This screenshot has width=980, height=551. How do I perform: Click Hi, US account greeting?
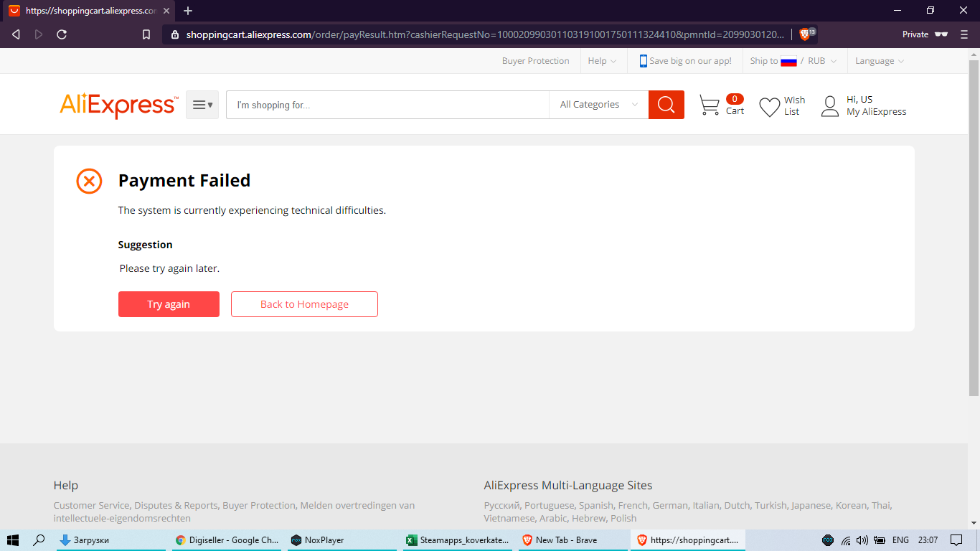coord(859,100)
